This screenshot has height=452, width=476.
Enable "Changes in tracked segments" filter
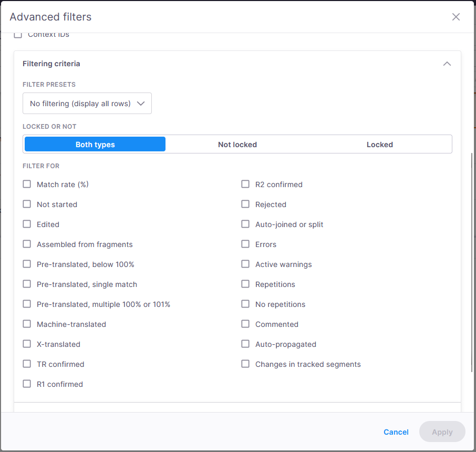(x=245, y=364)
